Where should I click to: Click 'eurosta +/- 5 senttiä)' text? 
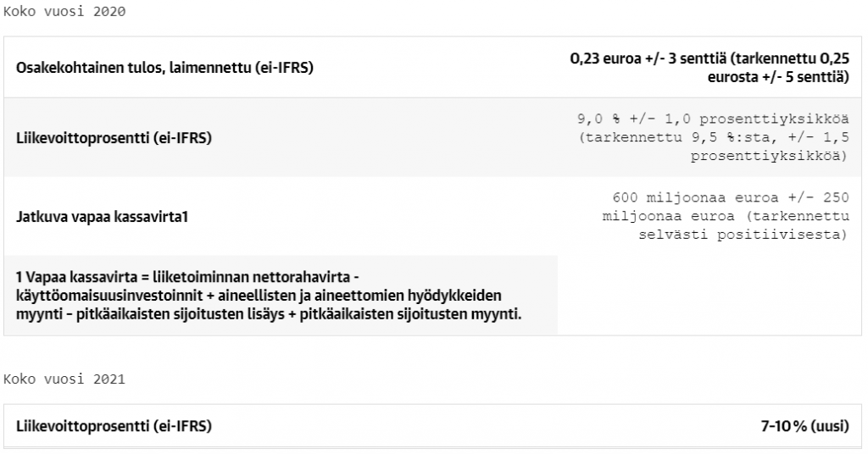(778, 77)
